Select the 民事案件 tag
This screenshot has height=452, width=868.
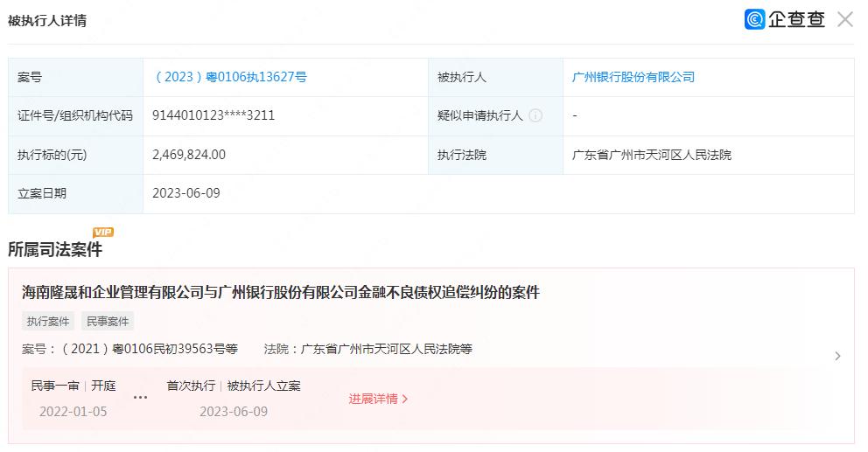click(x=108, y=322)
